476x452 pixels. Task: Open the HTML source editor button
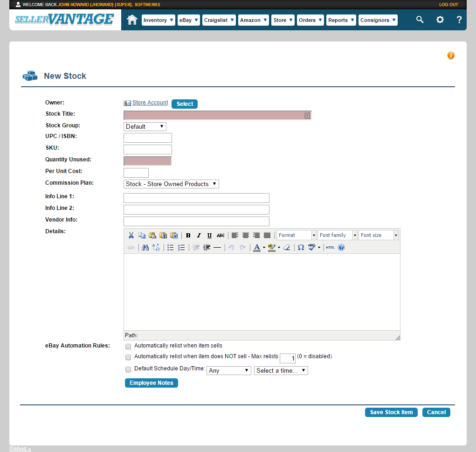pyautogui.click(x=330, y=248)
